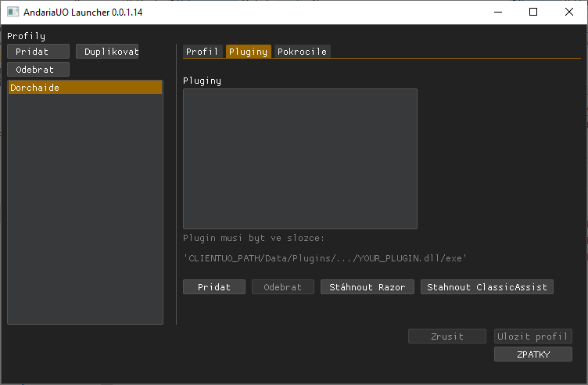588x385 pixels.
Task: Minimize the launcher window
Action: tap(497, 13)
